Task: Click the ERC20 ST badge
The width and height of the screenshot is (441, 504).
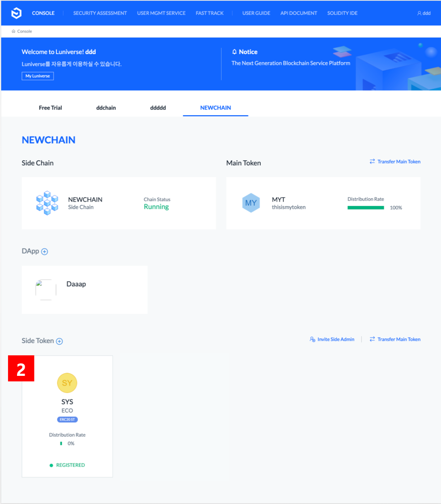Action: coord(67,419)
